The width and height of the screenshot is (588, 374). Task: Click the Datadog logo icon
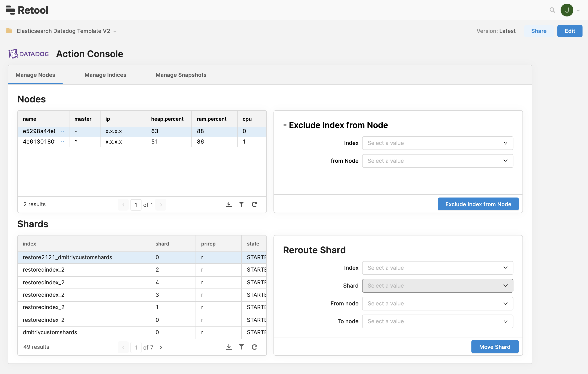click(14, 54)
